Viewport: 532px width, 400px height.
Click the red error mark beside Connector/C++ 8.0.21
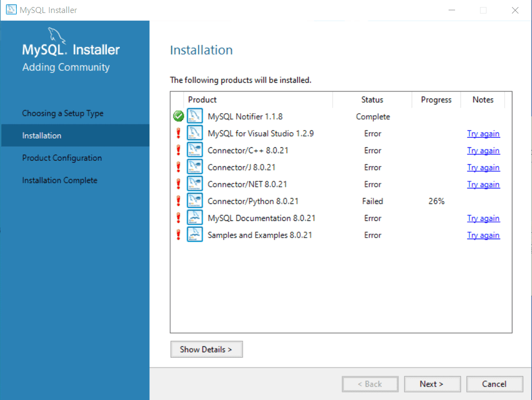click(x=178, y=150)
